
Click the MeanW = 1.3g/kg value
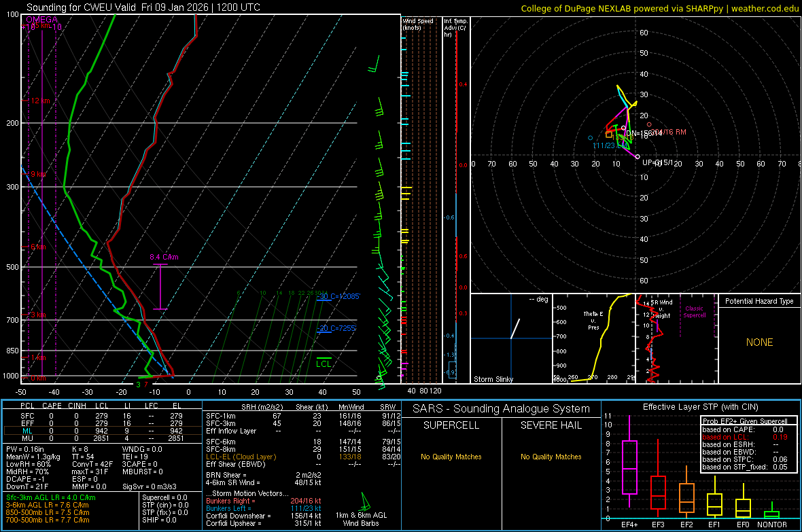(x=33, y=457)
